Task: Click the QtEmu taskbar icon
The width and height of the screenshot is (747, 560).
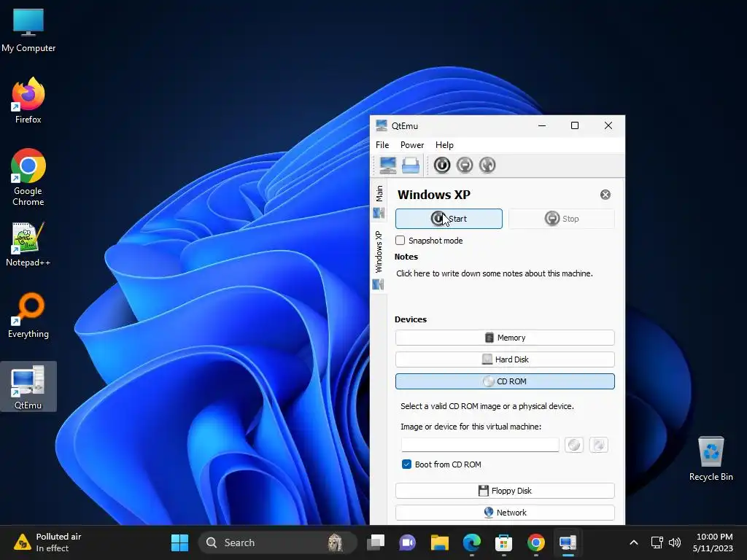Action: (x=568, y=542)
